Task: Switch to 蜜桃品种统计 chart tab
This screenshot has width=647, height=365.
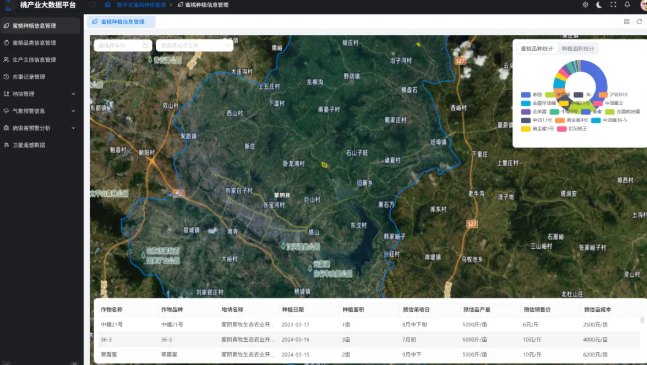Action: (x=537, y=49)
